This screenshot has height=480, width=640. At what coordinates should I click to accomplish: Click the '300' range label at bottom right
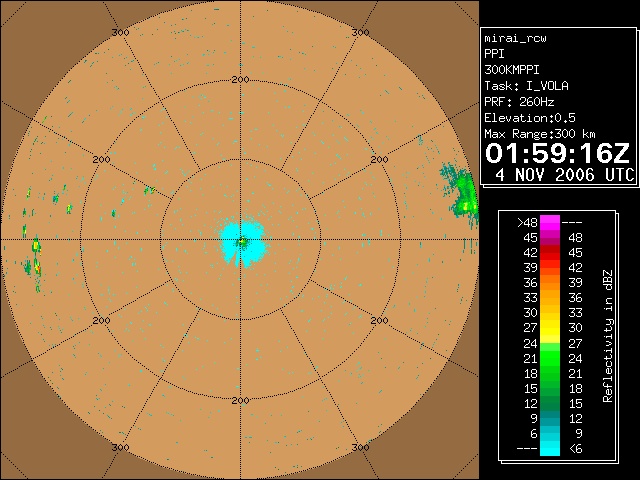pos(360,447)
